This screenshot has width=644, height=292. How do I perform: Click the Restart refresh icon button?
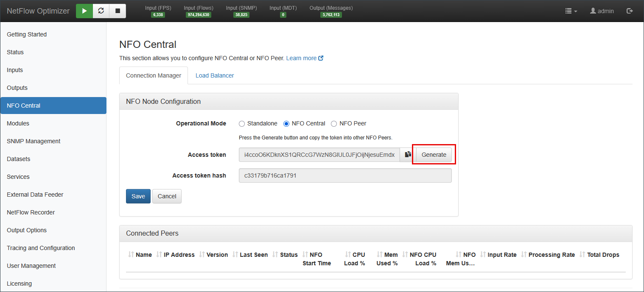101,11
